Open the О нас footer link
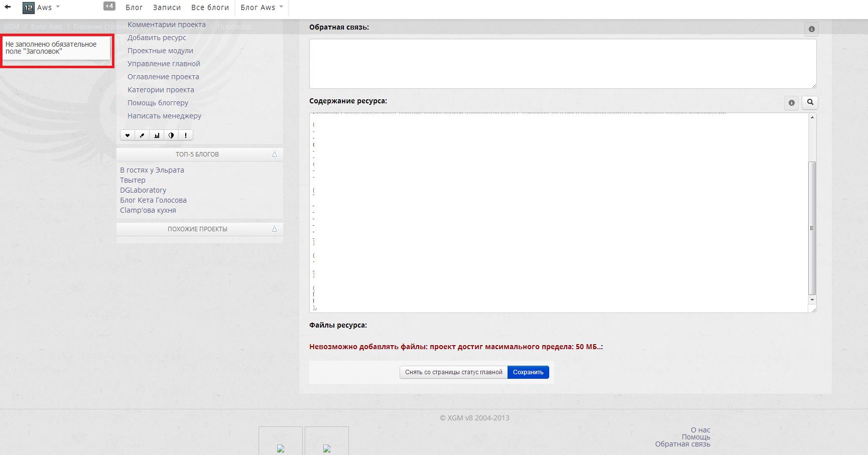This screenshot has width=868, height=455. [700, 430]
